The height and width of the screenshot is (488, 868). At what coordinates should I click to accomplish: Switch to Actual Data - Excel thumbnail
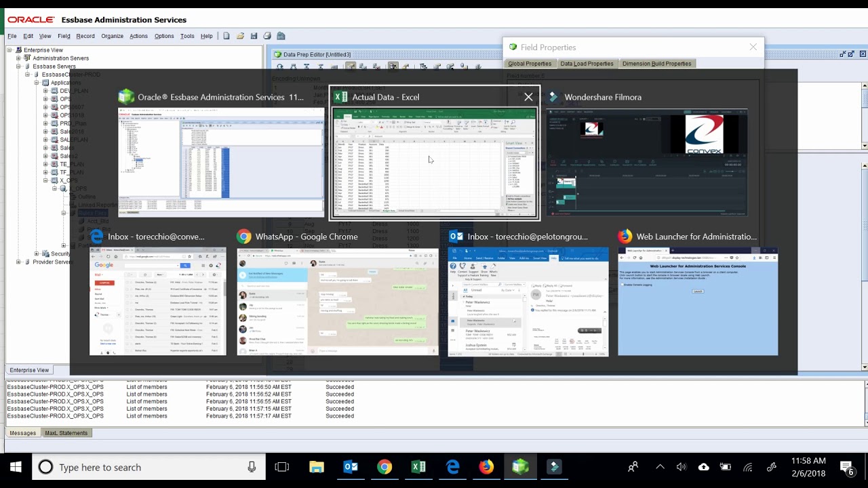[434, 163]
